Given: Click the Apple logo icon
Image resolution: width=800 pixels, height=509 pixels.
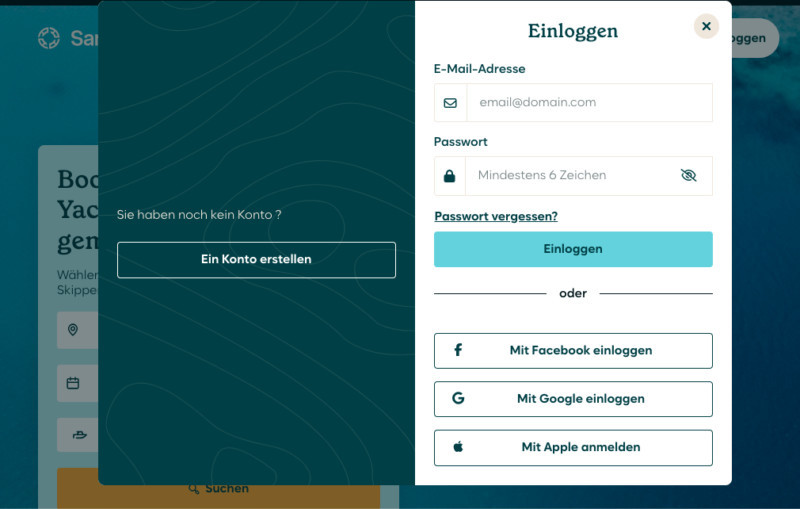Looking at the screenshot, I should click(x=458, y=447).
